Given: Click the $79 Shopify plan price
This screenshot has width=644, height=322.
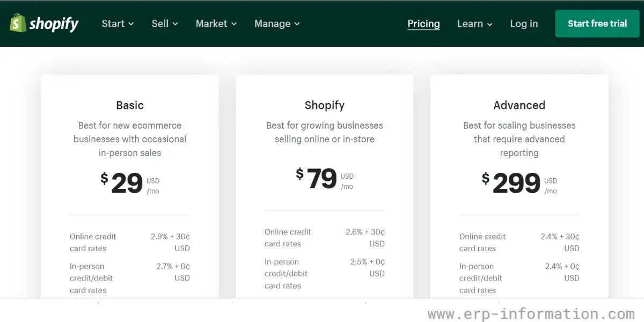Looking at the screenshot, I should (325, 179).
